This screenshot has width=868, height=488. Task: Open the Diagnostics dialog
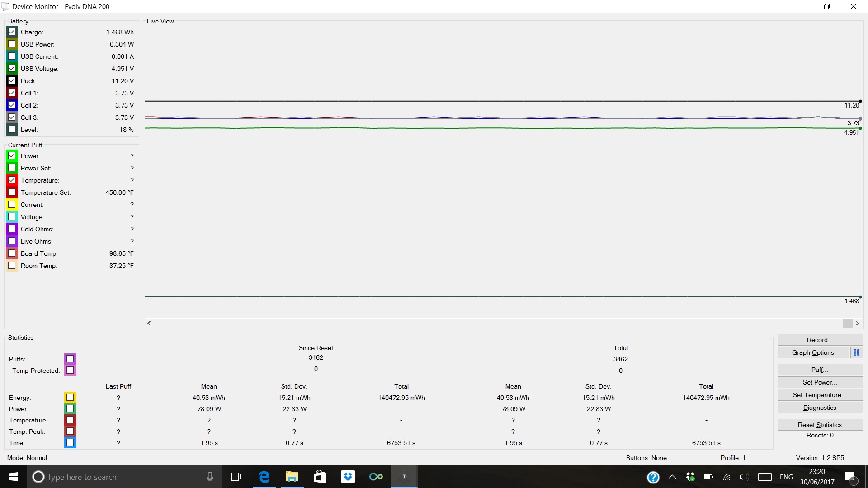click(x=820, y=408)
